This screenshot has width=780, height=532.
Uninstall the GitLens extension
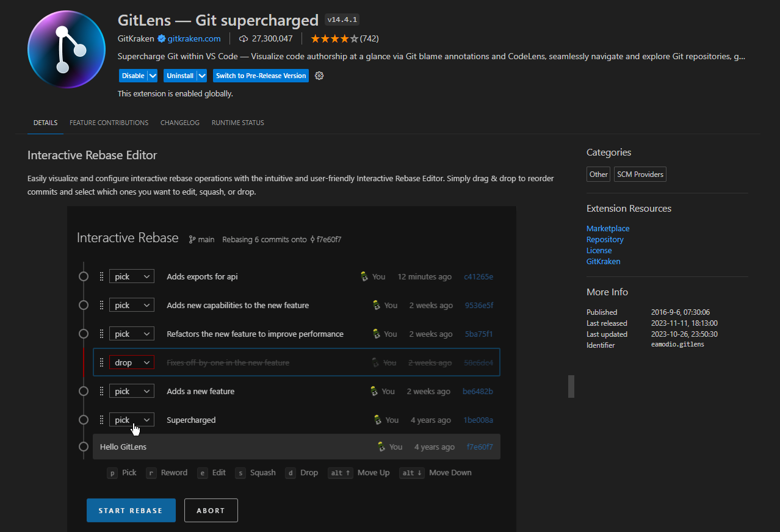pos(180,76)
